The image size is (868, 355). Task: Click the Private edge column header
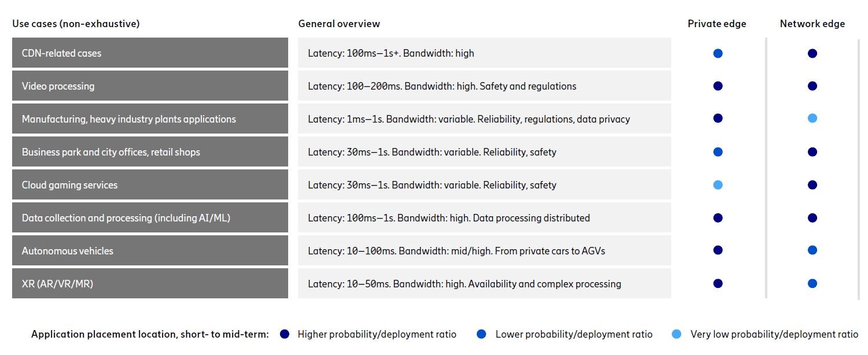point(717,24)
